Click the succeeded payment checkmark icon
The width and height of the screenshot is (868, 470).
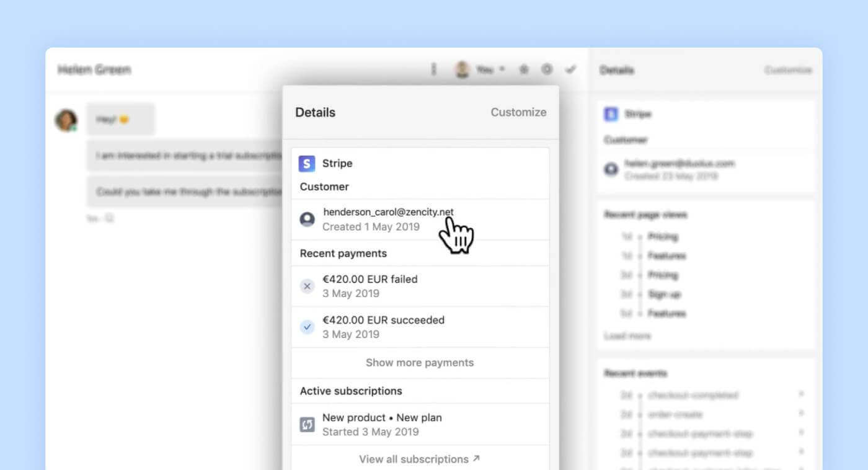point(307,327)
